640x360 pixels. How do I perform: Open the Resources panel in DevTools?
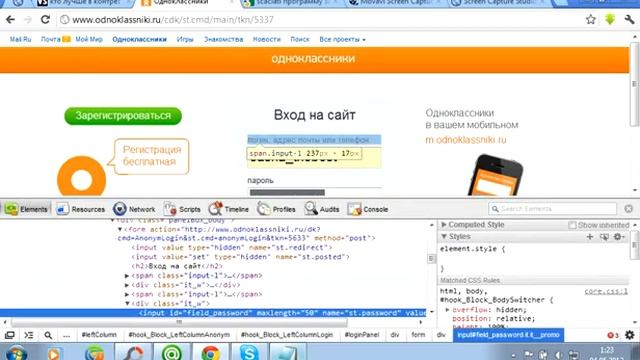(x=80, y=209)
